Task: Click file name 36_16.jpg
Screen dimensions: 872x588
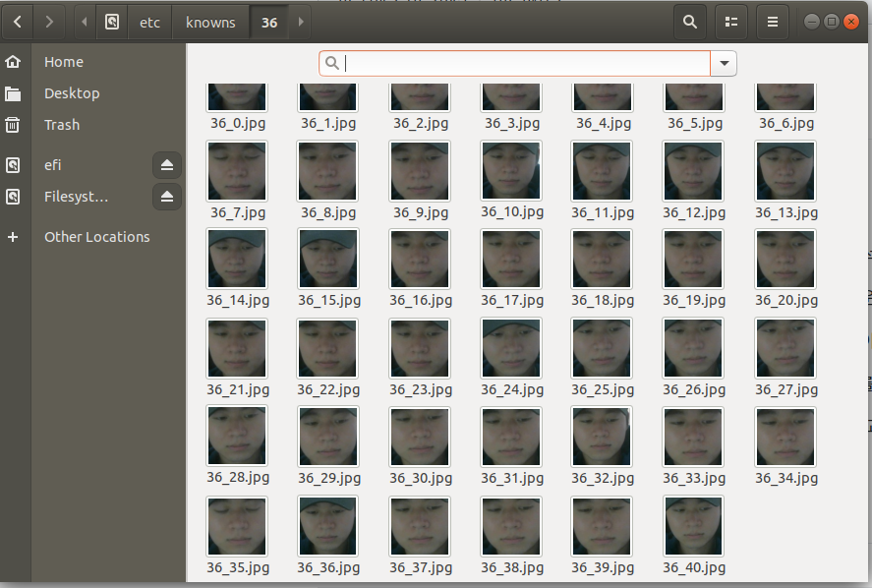Action: coord(421,301)
